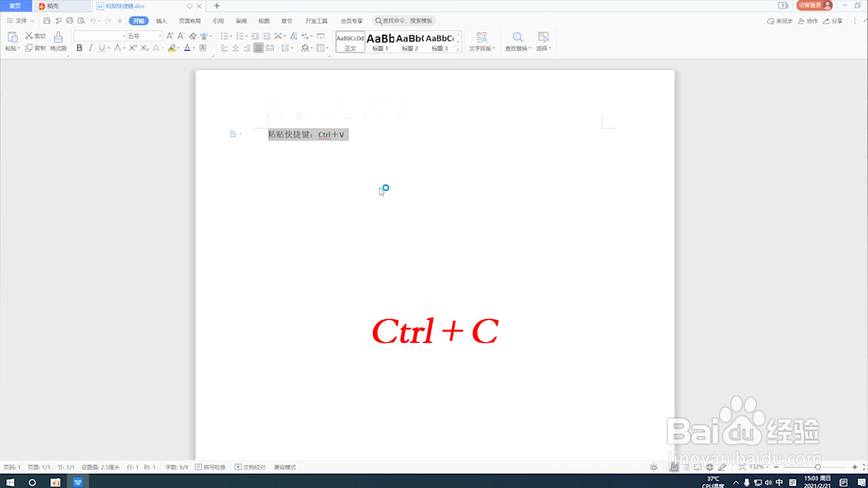Screen dimensions: 868x488
Task: Open Windows Start menu
Action: coord(10,482)
